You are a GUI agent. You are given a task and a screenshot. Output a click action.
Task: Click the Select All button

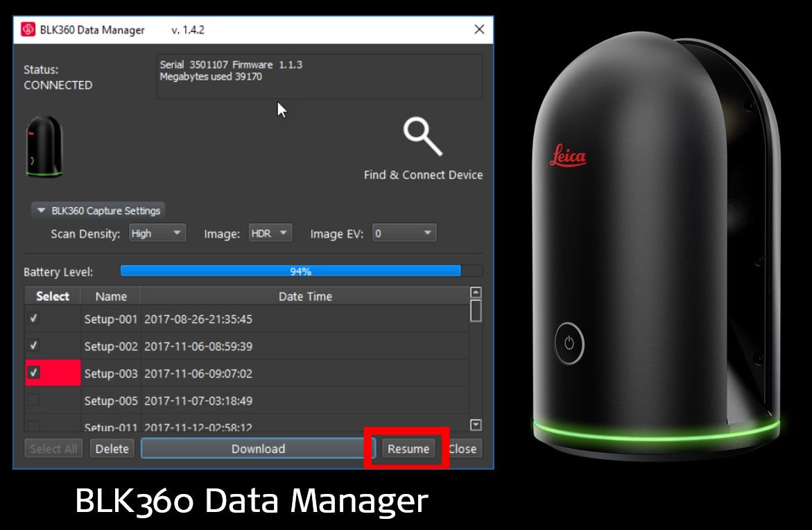coord(53,449)
